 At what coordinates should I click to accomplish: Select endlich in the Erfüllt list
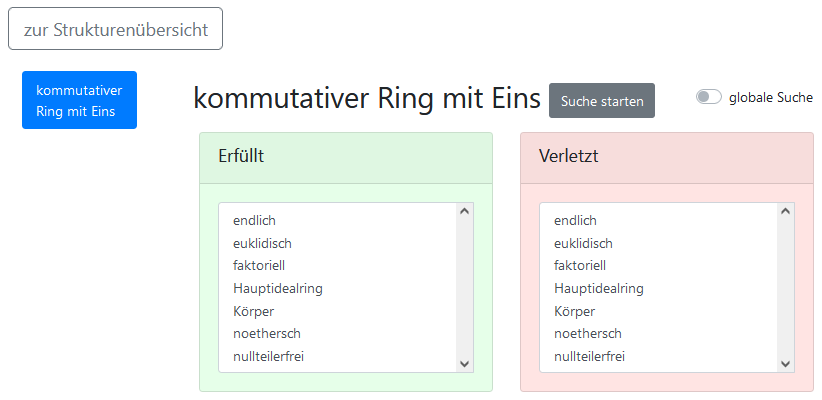[254, 220]
